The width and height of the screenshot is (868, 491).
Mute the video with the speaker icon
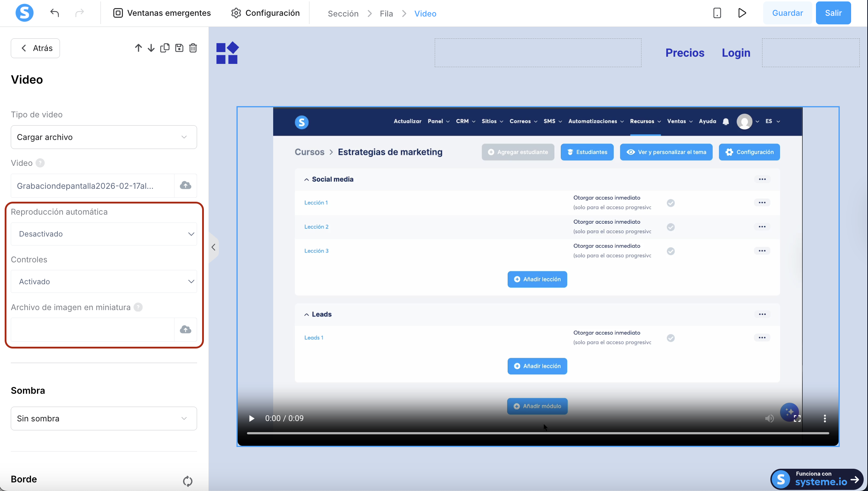click(769, 418)
